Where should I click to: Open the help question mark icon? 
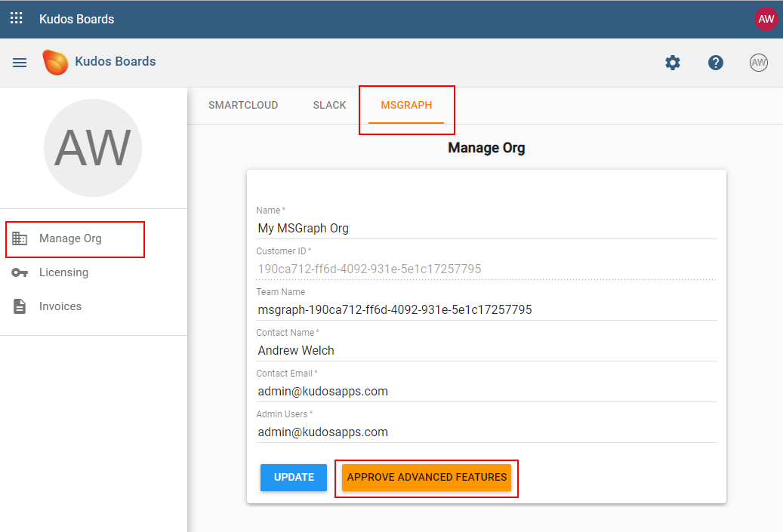coord(716,63)
